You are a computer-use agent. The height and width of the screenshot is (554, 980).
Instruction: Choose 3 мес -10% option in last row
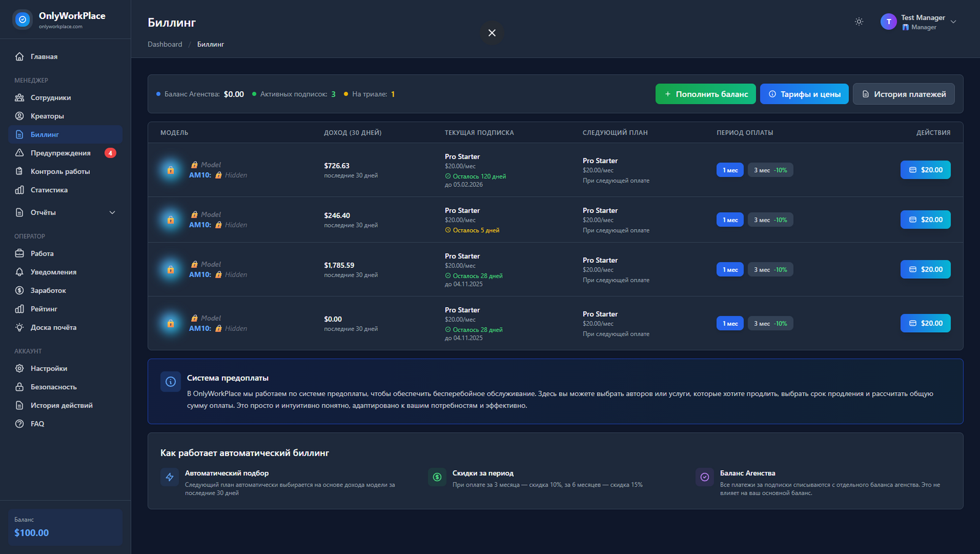point(770,324)
